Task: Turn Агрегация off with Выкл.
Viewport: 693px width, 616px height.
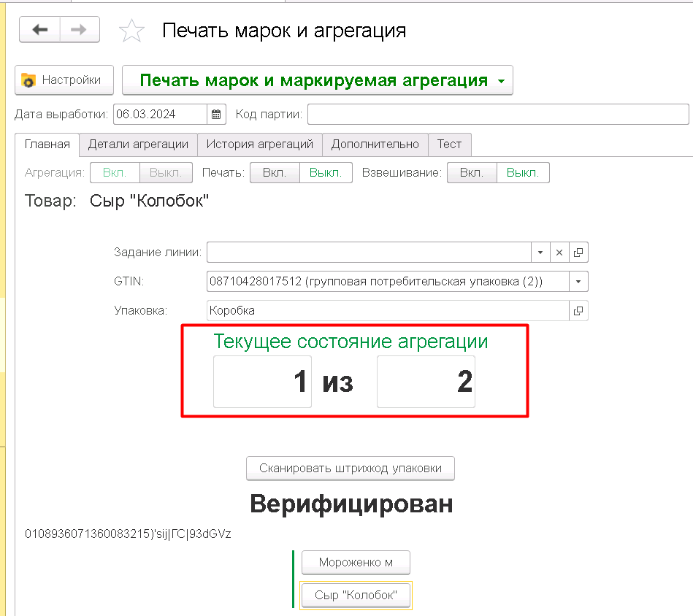Action: 166,173
